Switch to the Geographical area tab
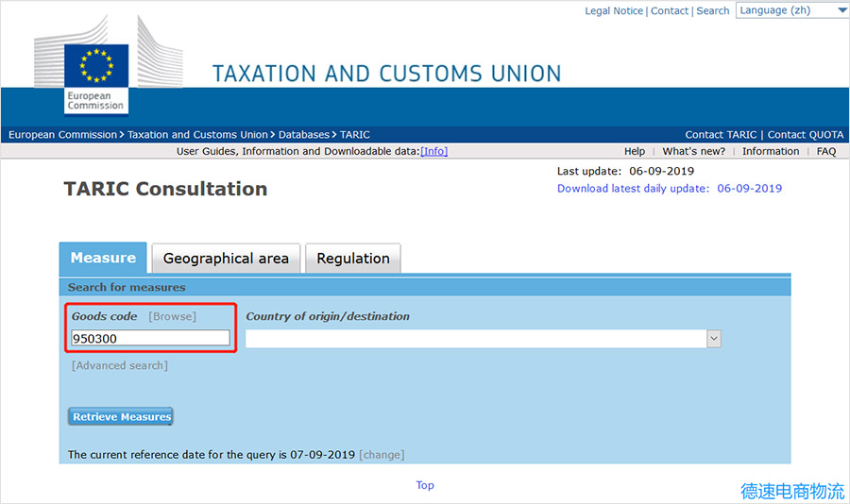The width and height of the screenshot is (850, 504). point(226,259)
